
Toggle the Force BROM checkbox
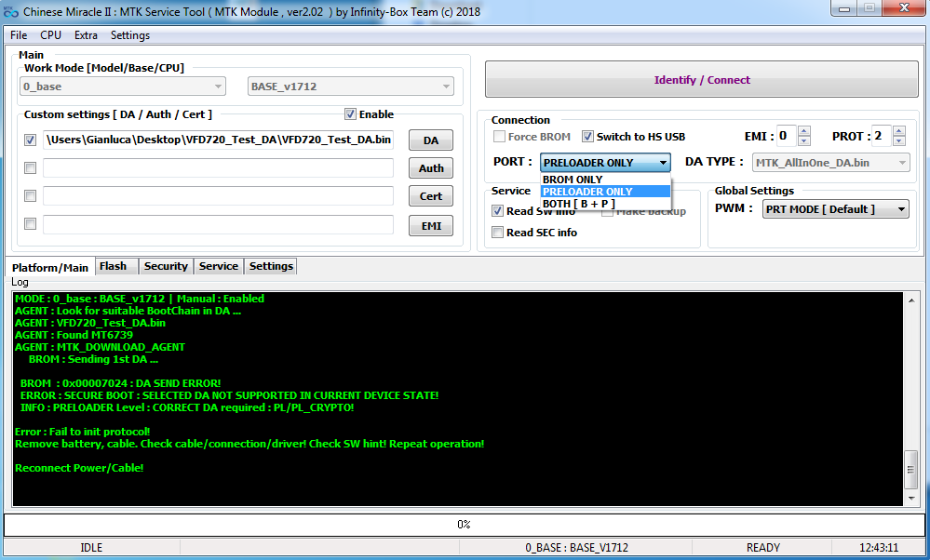coord(499,137)
